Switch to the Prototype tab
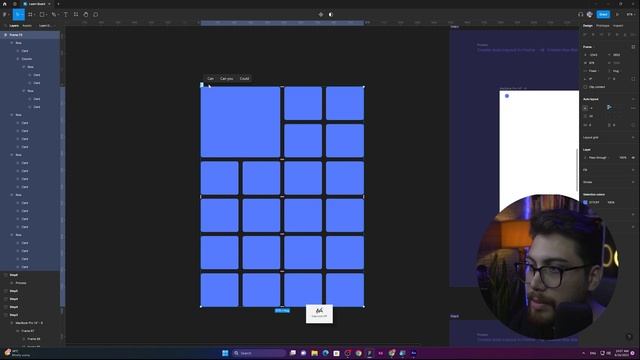Viewport: 640px width, 360px height. tap(602, 26)
